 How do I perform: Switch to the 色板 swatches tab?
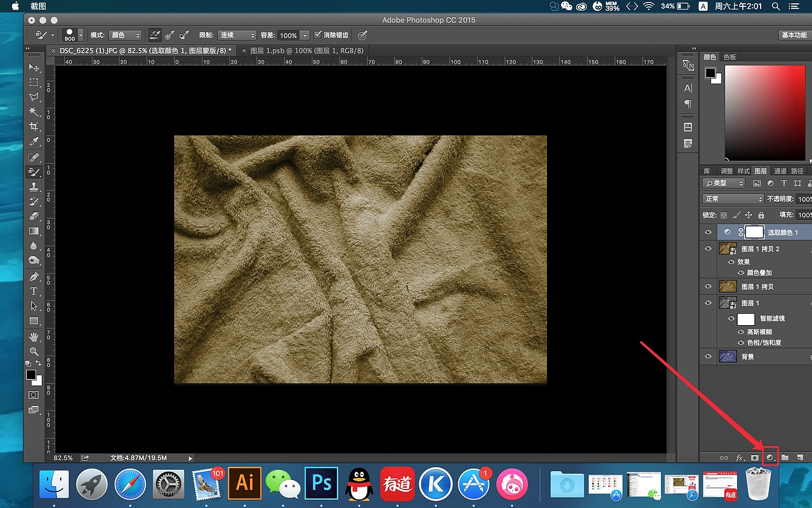click(x=730, y=57)
